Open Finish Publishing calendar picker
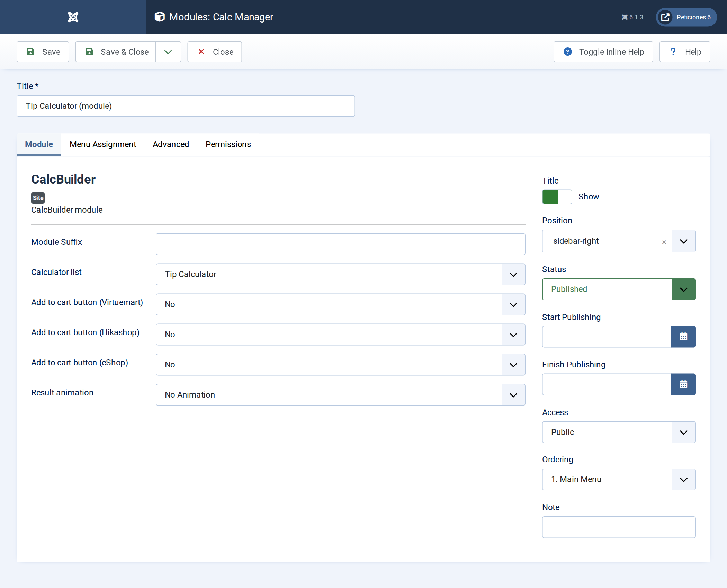The width and height of the screenshot is (727, 588). [683, 384]
